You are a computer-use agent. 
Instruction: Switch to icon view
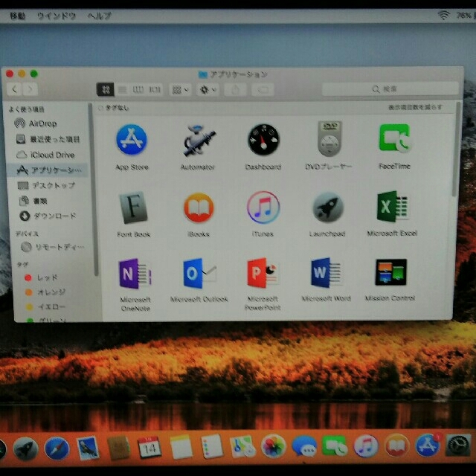pyautogui.click(x=105, y=89)
